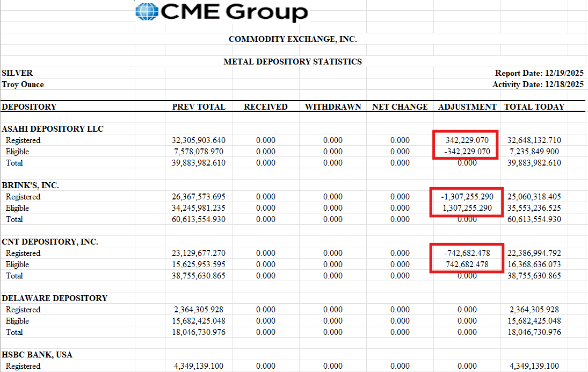Click the RECEIVED column header

(265, 106)
